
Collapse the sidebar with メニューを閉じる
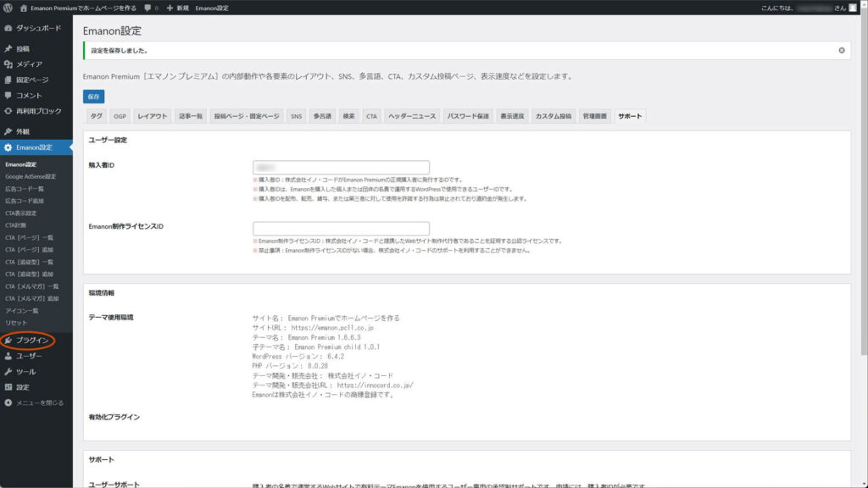click(x=34, y=402)
